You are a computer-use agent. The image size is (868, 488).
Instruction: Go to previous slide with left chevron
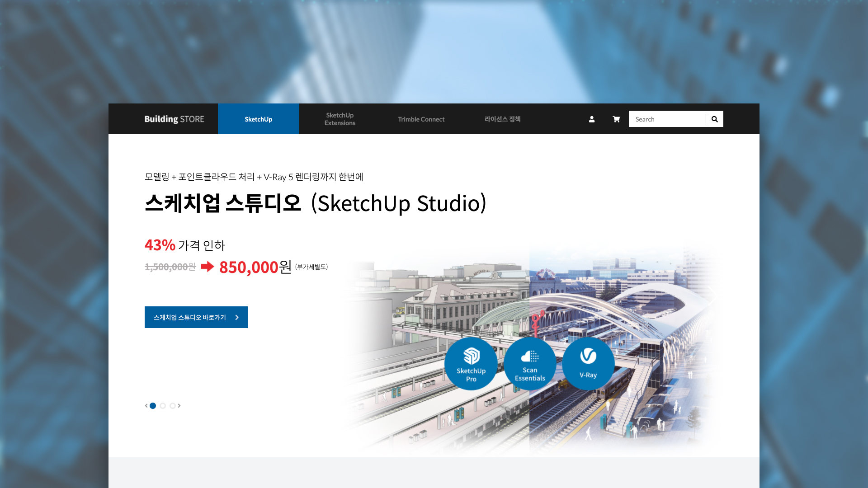tap(146, 406)
